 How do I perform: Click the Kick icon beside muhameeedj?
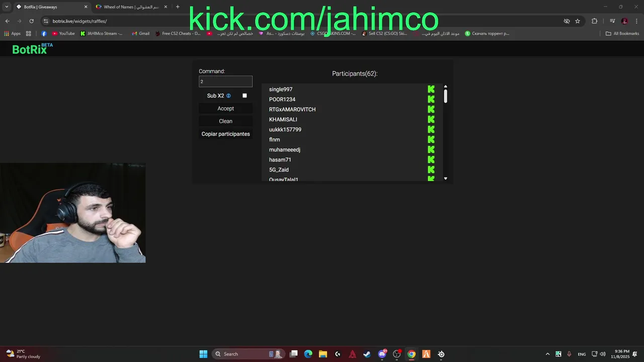pos(431,149)
